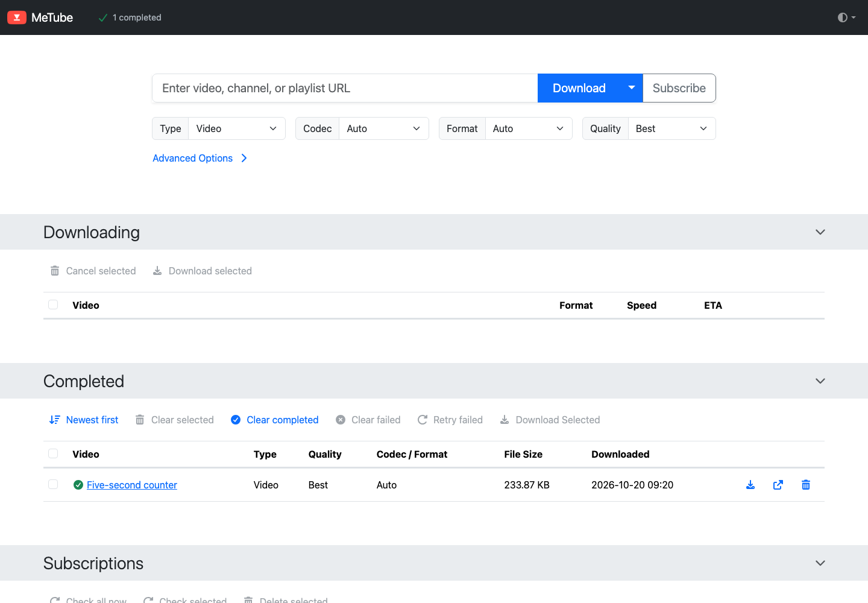868x603 pixels.
Task: Click Retry failed
Action: click(450, 420)
